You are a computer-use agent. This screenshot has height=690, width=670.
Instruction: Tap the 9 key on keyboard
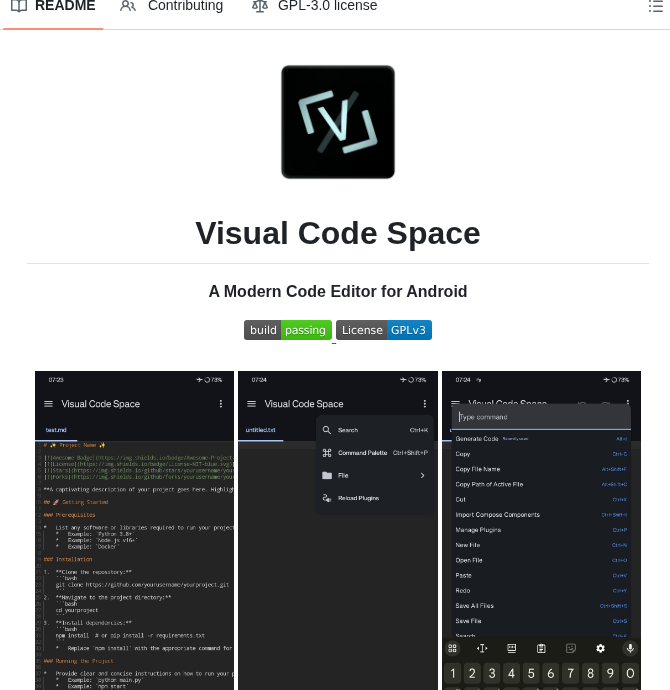[x=610, y=673]
